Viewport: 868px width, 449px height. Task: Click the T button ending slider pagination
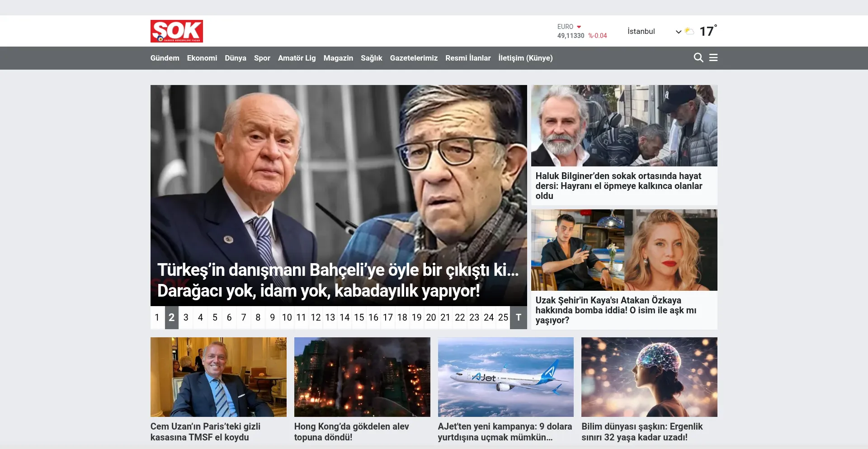tap(519, 317)
